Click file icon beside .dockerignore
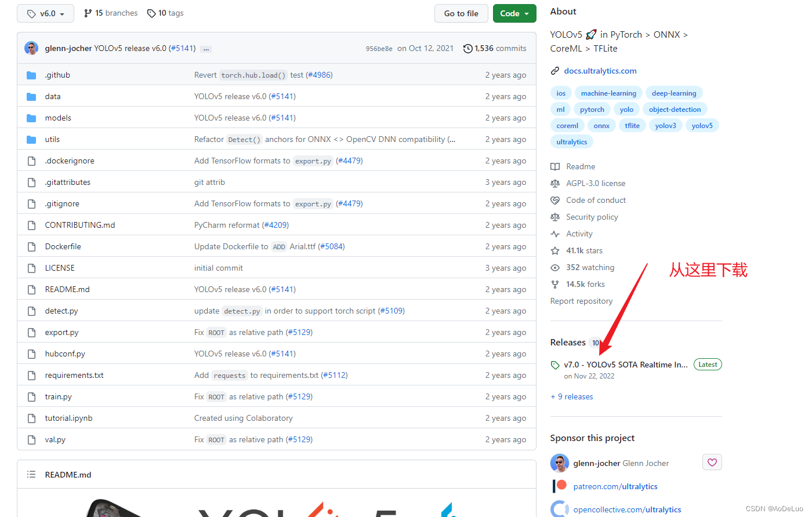 (x=31, y=161)
